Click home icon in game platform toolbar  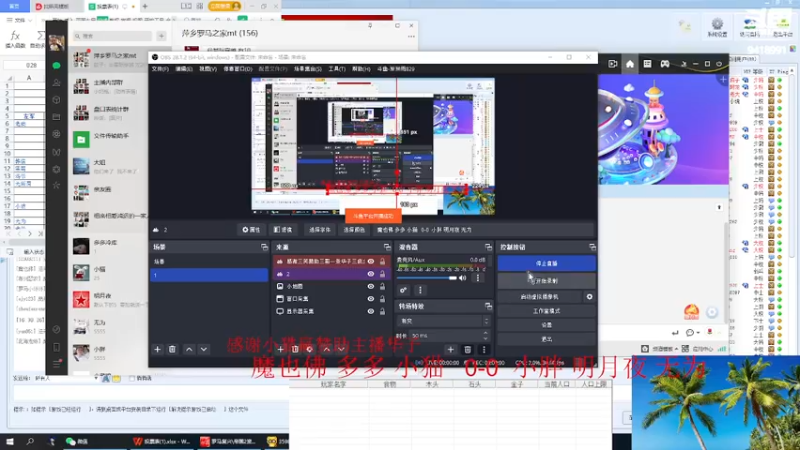click(630, 64)
